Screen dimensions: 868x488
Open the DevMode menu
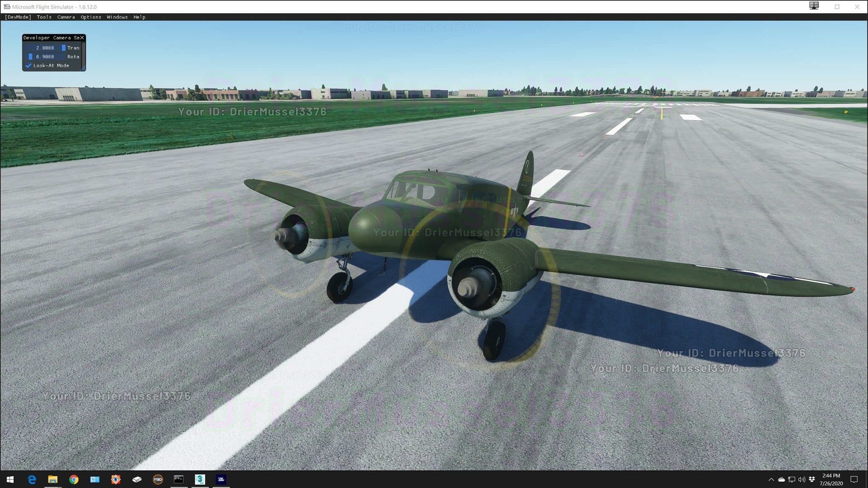pyautogui.click(x=18, y=17)
